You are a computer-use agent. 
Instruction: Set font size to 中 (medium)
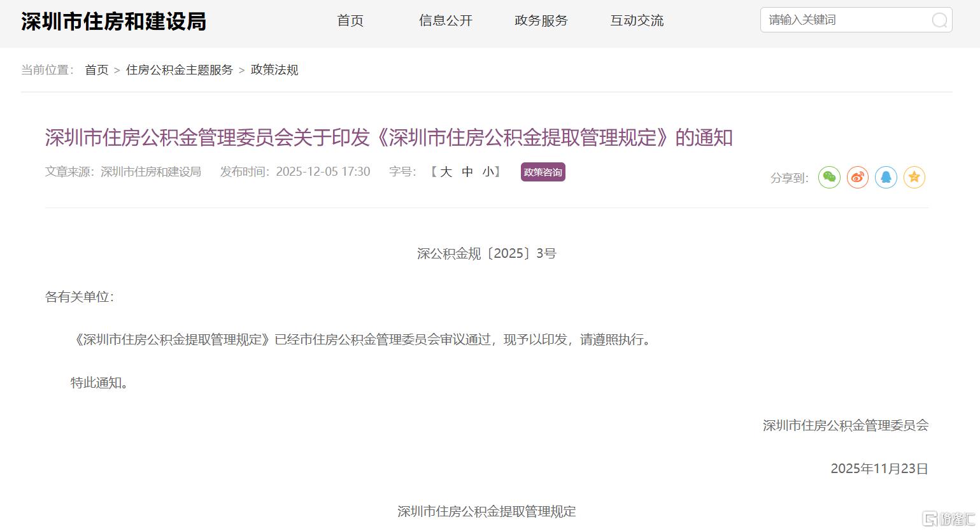tap(467, 172)
